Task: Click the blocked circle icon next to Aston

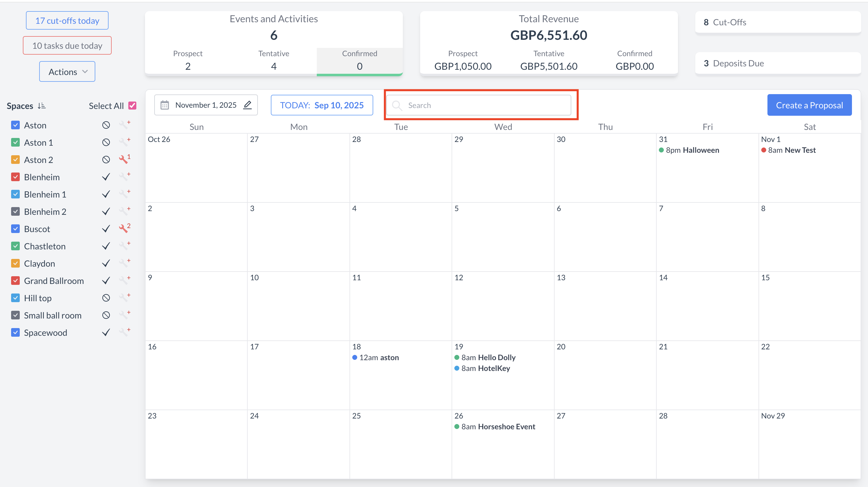Action: coord(106,125)
